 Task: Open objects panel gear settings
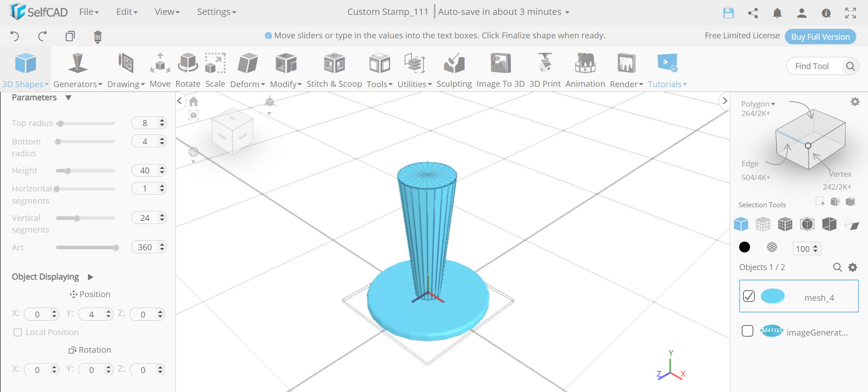tap(853, 267)
